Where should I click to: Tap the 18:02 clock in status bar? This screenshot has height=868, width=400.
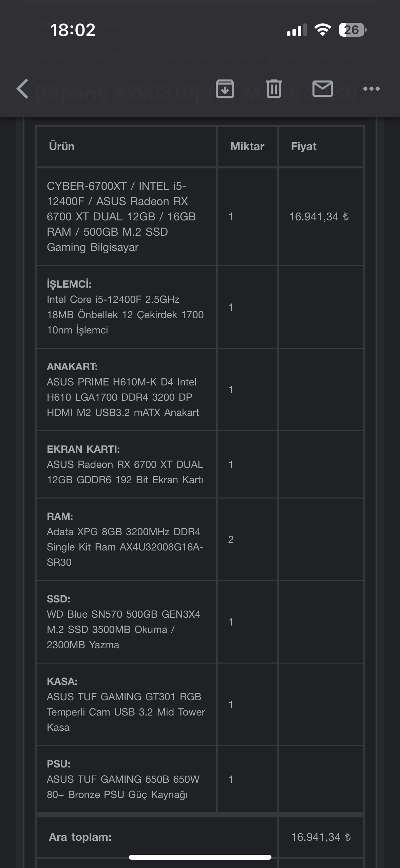73,30
